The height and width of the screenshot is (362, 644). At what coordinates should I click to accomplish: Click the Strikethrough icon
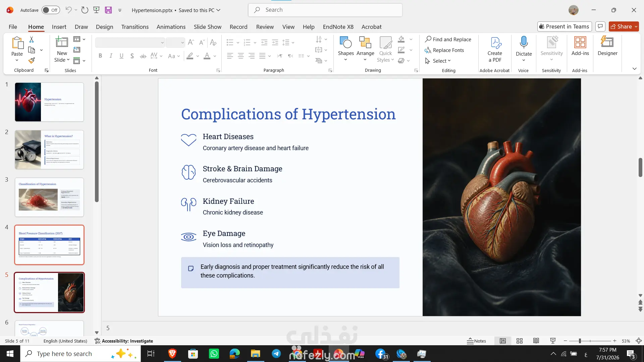[x=143, y=56]
